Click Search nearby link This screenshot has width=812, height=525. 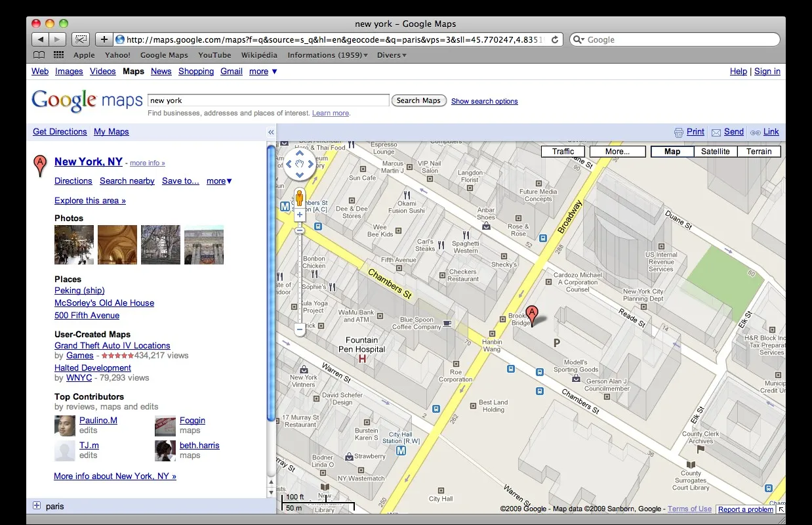point(127,181)
